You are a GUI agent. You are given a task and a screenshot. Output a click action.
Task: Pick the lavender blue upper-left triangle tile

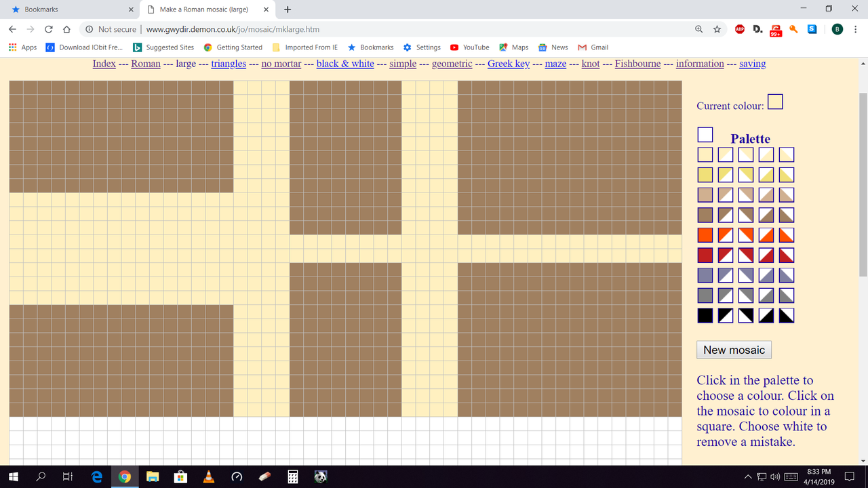tap(726, 275)
